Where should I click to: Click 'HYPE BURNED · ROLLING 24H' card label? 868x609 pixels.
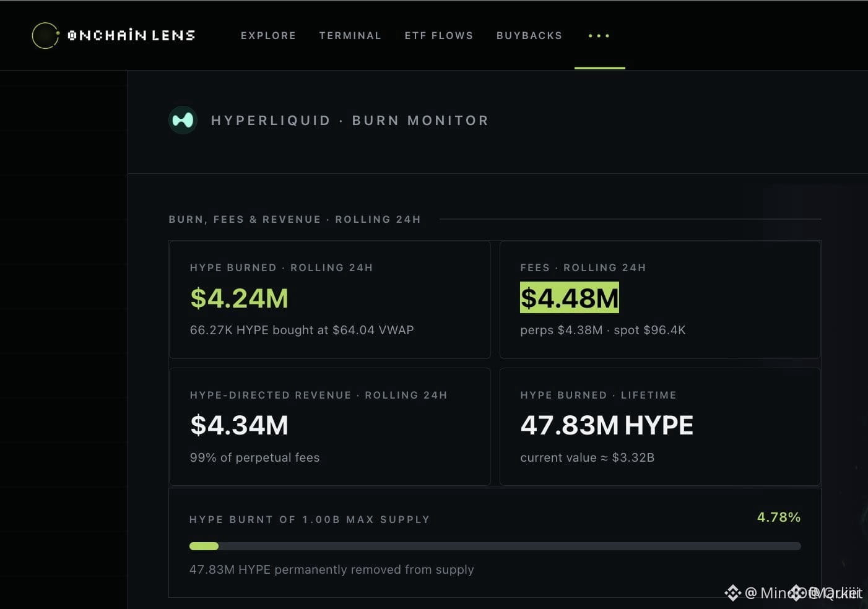[x=282, y=267]
